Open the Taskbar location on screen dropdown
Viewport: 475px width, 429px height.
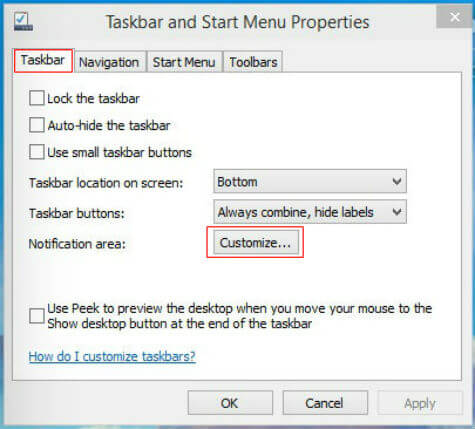click(x=310, y=181)
